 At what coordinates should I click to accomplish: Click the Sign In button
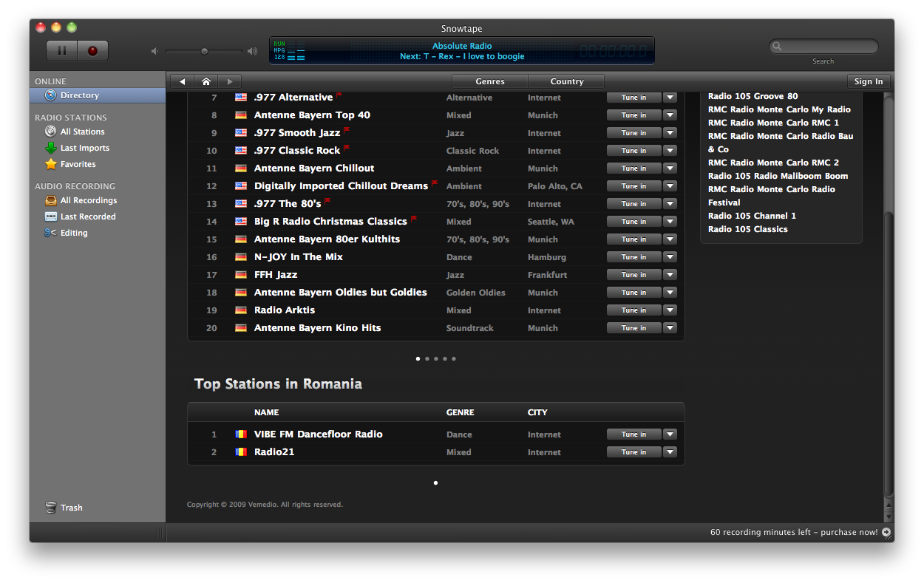pos(869,81)
